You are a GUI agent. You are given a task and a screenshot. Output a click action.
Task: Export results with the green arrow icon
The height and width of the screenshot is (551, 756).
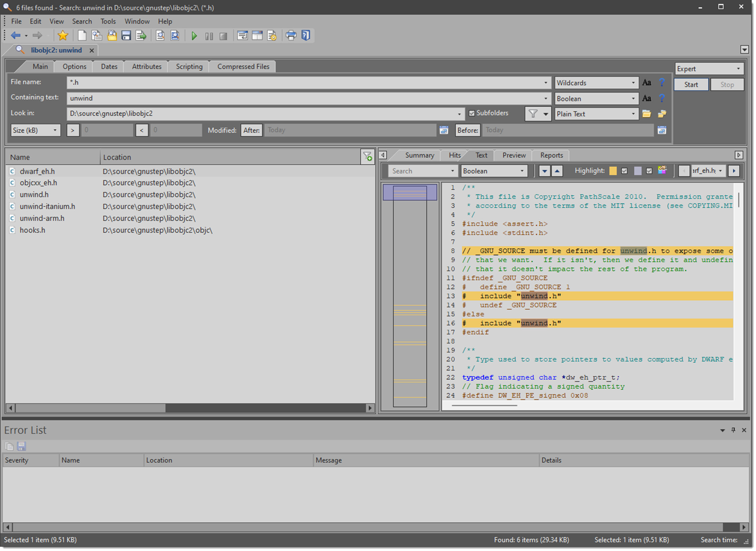pos(141,35)
